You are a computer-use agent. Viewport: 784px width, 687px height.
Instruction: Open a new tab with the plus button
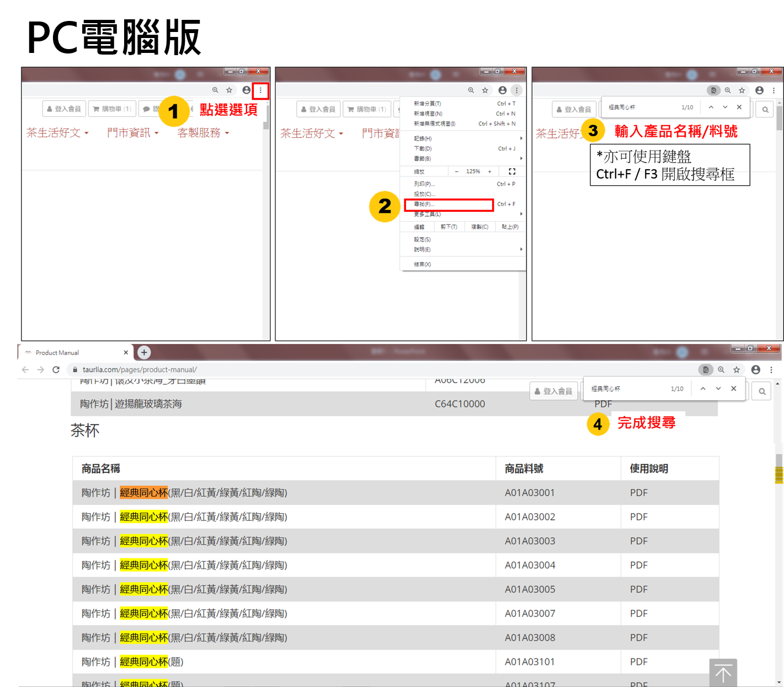coord(144,352)
